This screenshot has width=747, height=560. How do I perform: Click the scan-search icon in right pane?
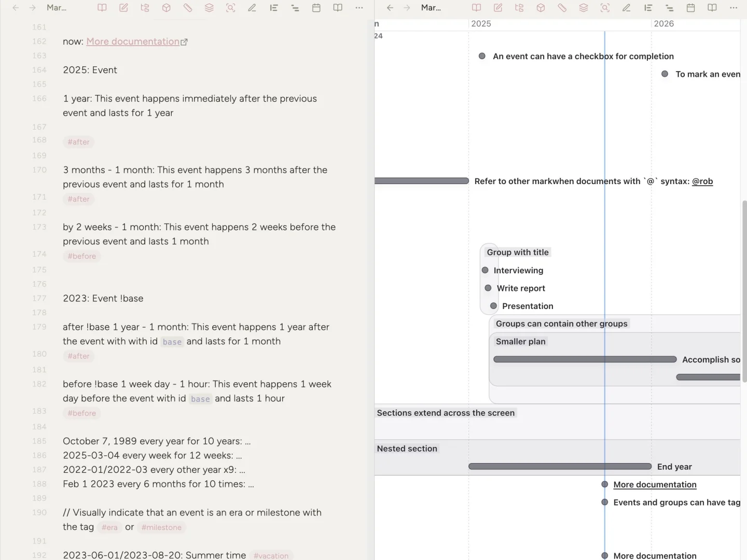click(605, 8)
